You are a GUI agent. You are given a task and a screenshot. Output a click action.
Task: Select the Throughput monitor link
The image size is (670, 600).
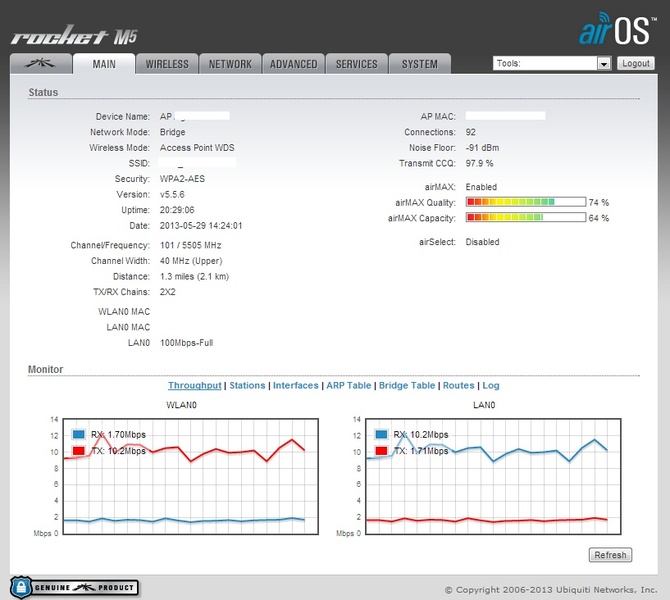[194, 385]
